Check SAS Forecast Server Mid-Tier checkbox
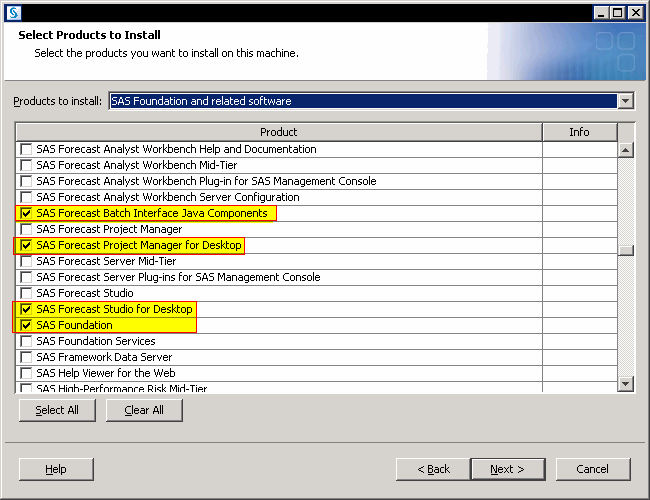The height and width of the screenshot is (500, 650). (26, 261)
